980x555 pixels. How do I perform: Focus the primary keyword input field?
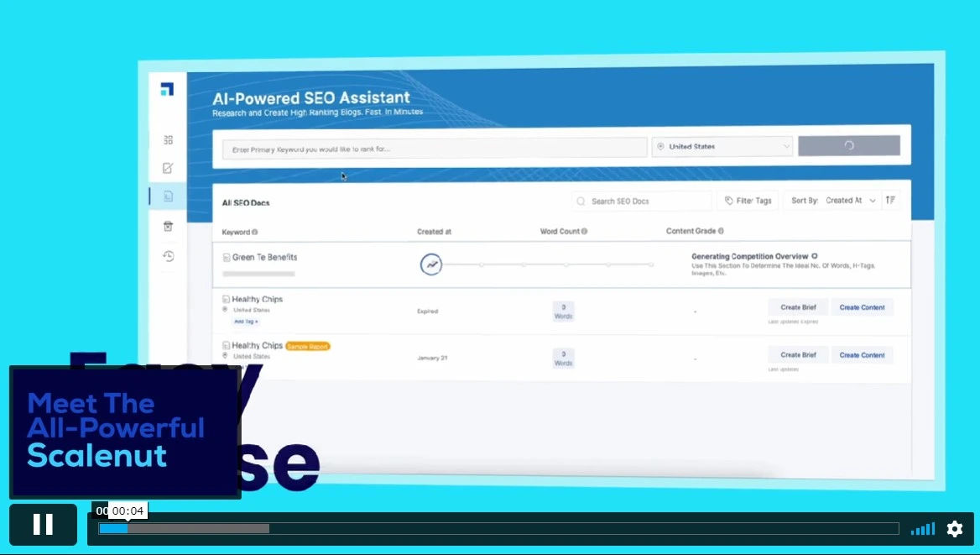(x=435, y=149)
